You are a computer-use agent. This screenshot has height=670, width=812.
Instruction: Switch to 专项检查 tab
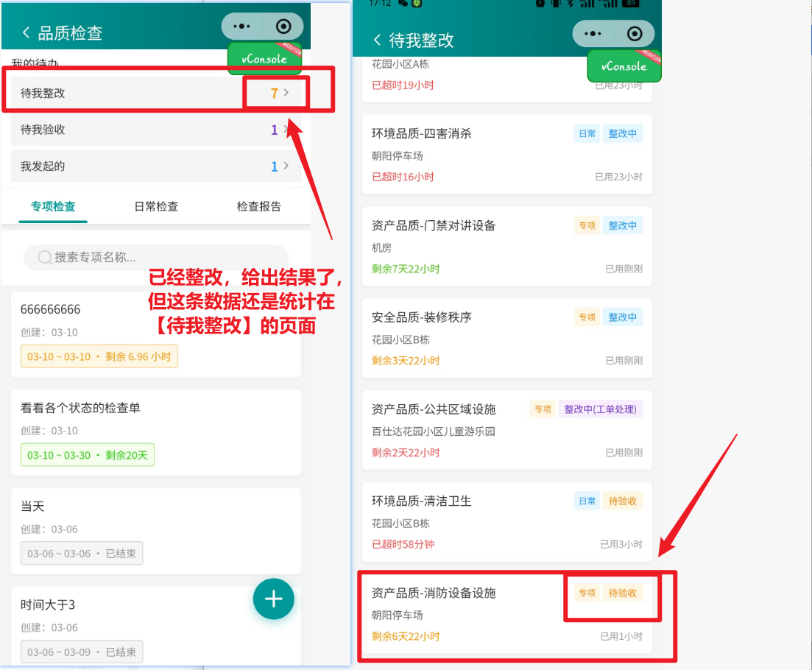click(x=53, y=206)
